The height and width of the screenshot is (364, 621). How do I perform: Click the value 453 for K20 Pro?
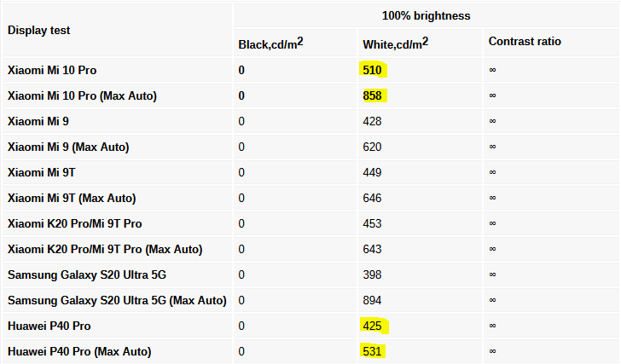(372, 223)
